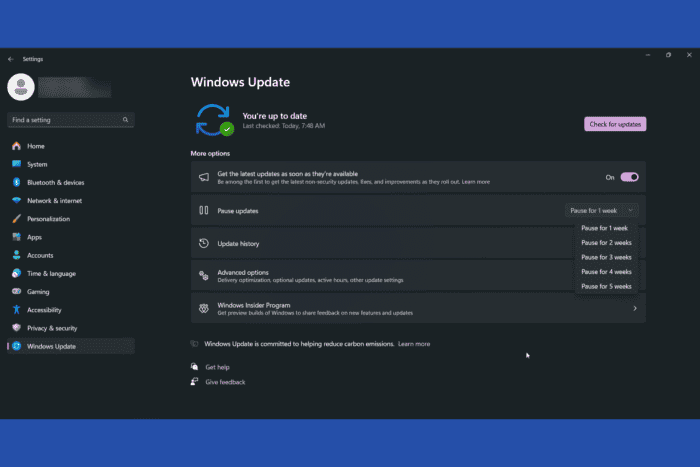Open Network & internet settings
The width and height of the screenshot is (700, 467).
coord(71,200)
